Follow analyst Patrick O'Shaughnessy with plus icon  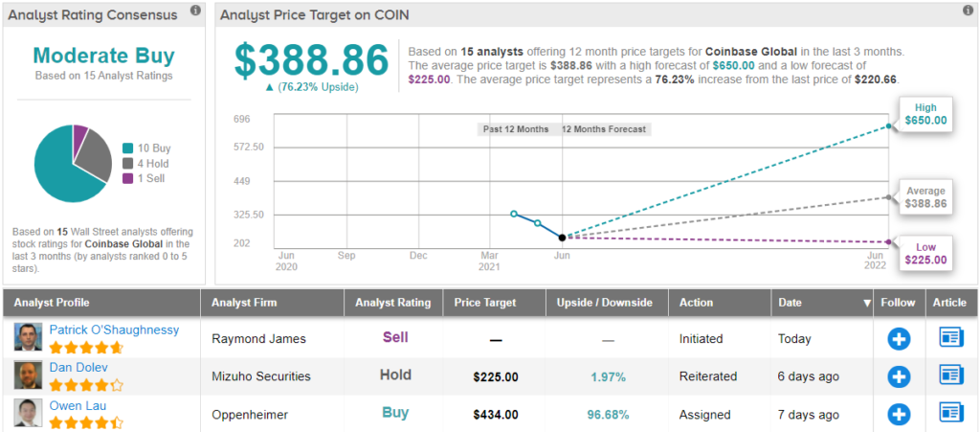[x=899, y=338]
